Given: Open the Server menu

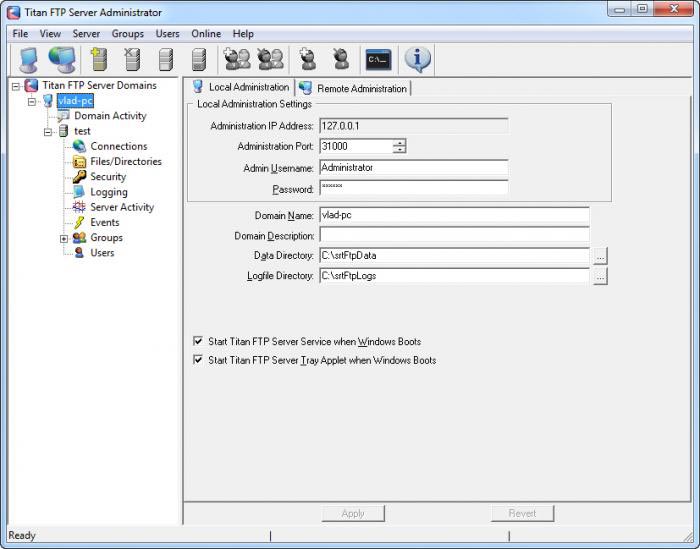Looking at the screenshot, I should coord(86,34).
